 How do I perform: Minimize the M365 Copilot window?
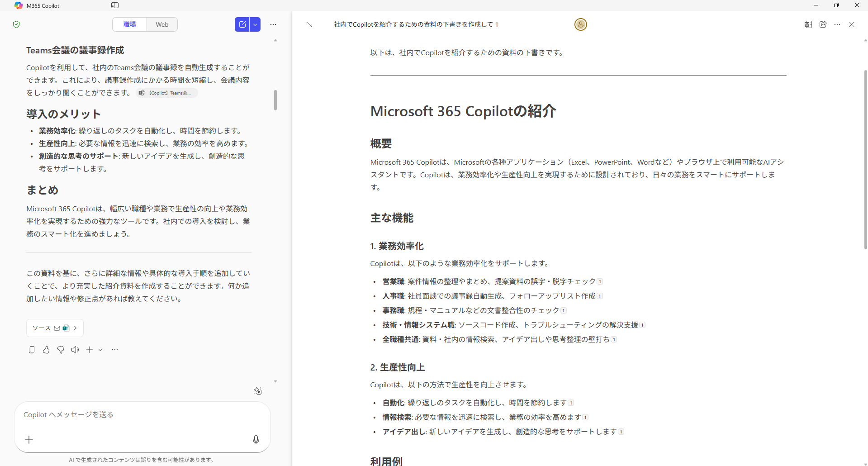click(x=816, y=5)
